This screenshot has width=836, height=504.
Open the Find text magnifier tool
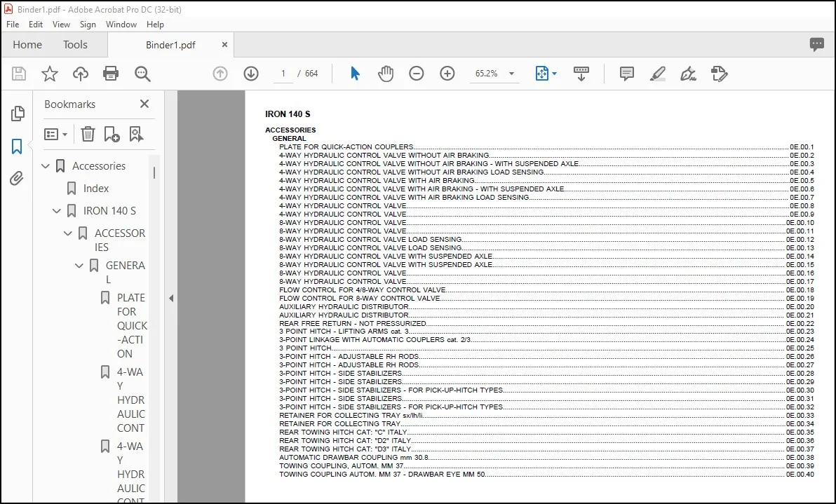[142, 74]
